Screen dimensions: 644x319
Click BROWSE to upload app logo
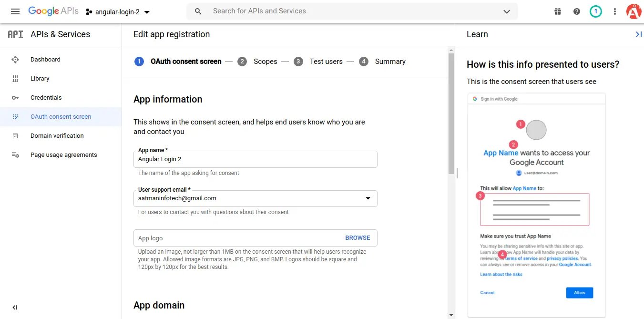[358, 238]
